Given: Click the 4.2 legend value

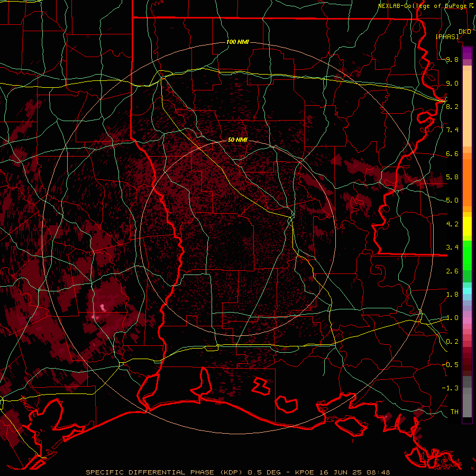Looking at the screenshot, I should click(x=452, y=224).
